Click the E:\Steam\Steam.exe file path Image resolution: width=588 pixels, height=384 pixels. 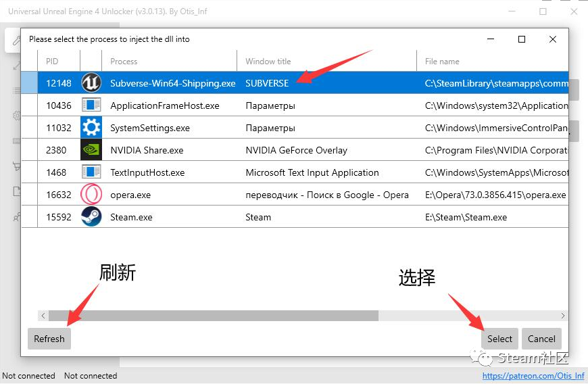466,217
